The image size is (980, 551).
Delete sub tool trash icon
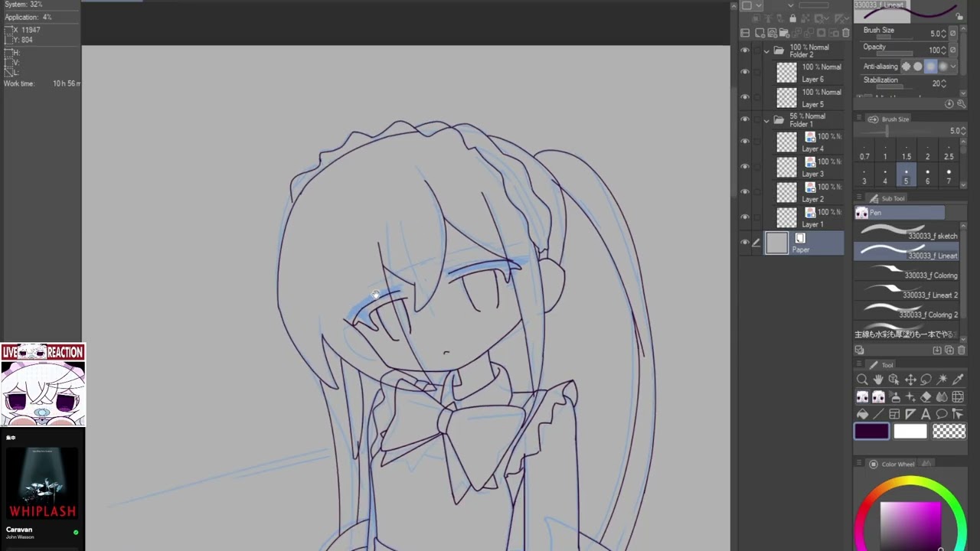[x=962, y=350]
